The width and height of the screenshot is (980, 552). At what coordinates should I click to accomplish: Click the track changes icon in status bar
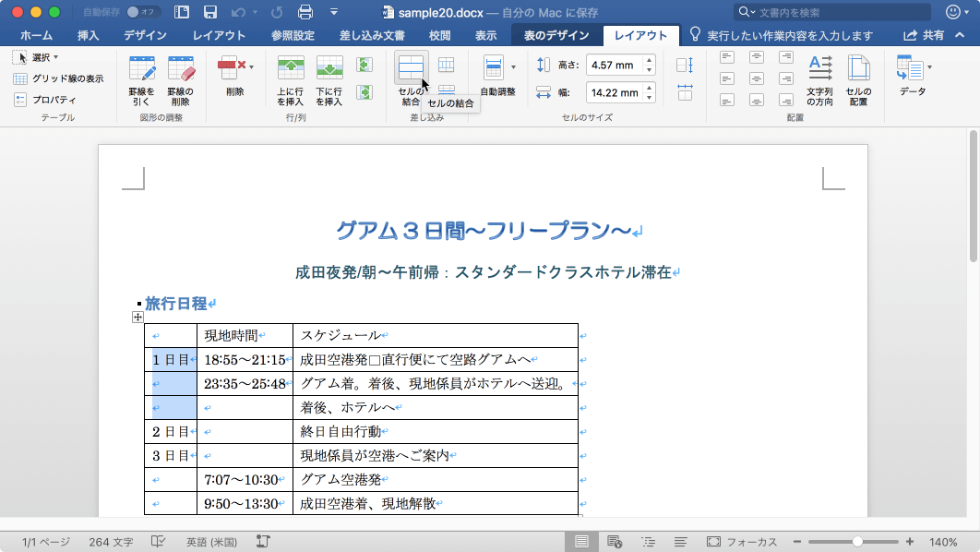263,541
